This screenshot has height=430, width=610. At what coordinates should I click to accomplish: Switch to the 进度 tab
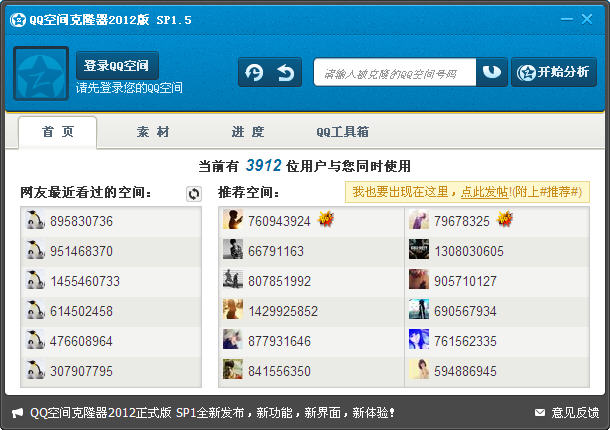click(248, 132)
